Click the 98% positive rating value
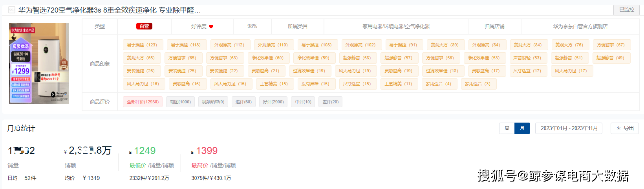644x189 pixels. pyautogui.click(x=252, y=26)
